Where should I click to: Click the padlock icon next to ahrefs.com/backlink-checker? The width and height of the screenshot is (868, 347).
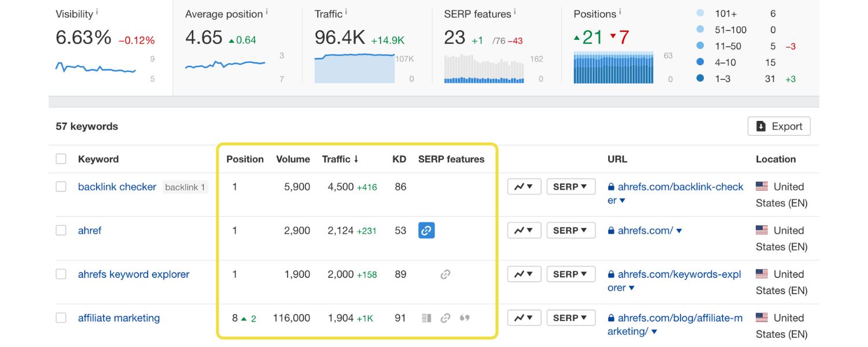point(611,186)
